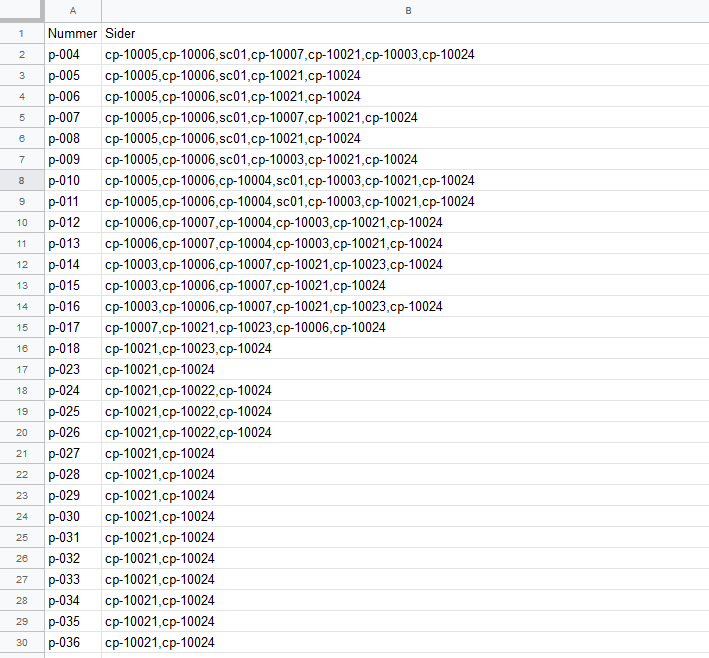Select cell p-031
This screenshot has width=709, height=658.
pos(73,537)
